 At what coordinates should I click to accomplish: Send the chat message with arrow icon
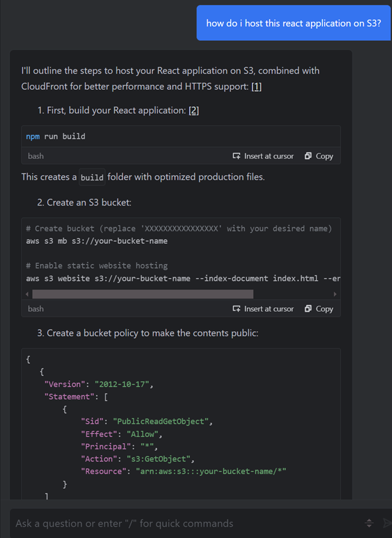pos(386,523)
